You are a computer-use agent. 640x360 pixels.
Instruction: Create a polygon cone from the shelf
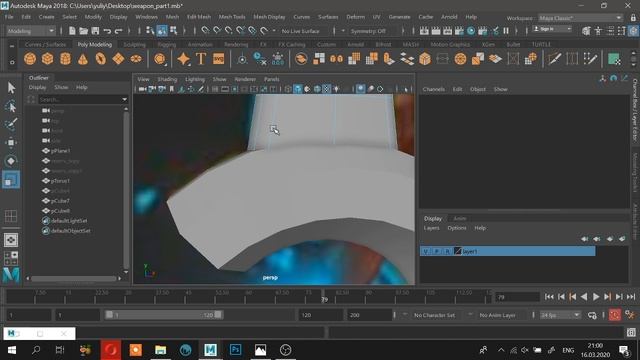[x=83, y=59]
